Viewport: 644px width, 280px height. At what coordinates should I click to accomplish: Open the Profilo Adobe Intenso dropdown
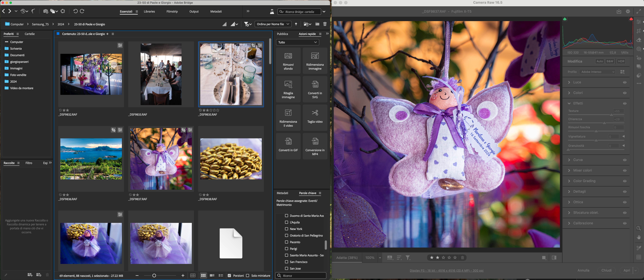pyautogui.click(x=597, y=72)
